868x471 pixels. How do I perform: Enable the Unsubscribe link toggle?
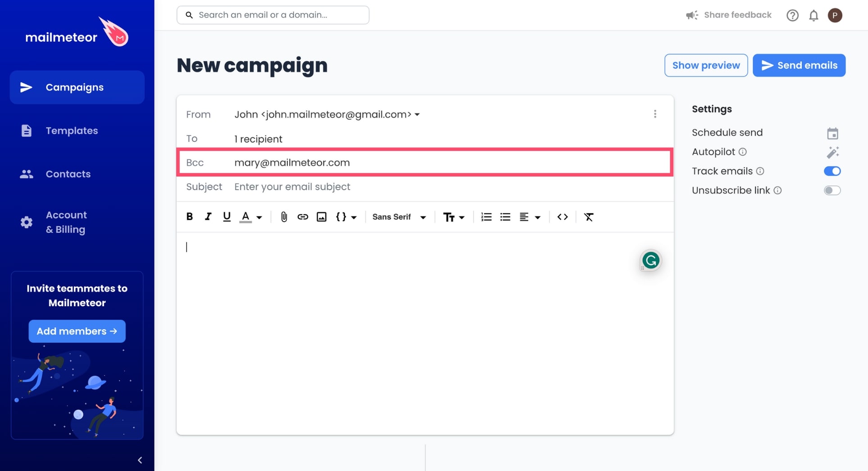(x=832, y=190)
